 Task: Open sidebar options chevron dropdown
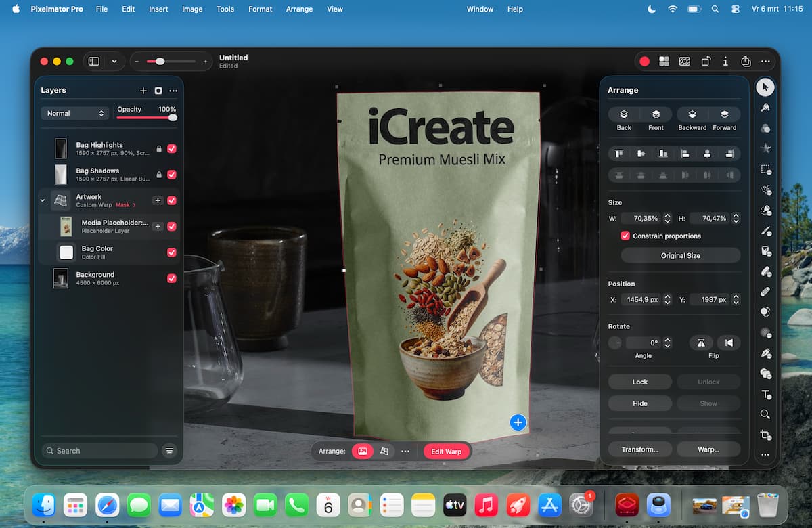pyautogui.click(x=114, y=61)
